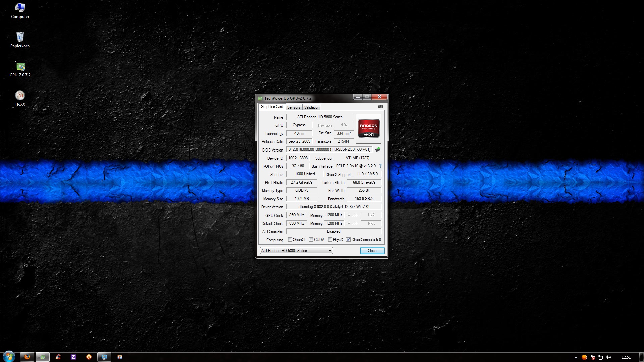Screen dimensions: 644x362
Task: Click the orange ball tray icon
Action: pyautogui.click(x=584, y=357)
